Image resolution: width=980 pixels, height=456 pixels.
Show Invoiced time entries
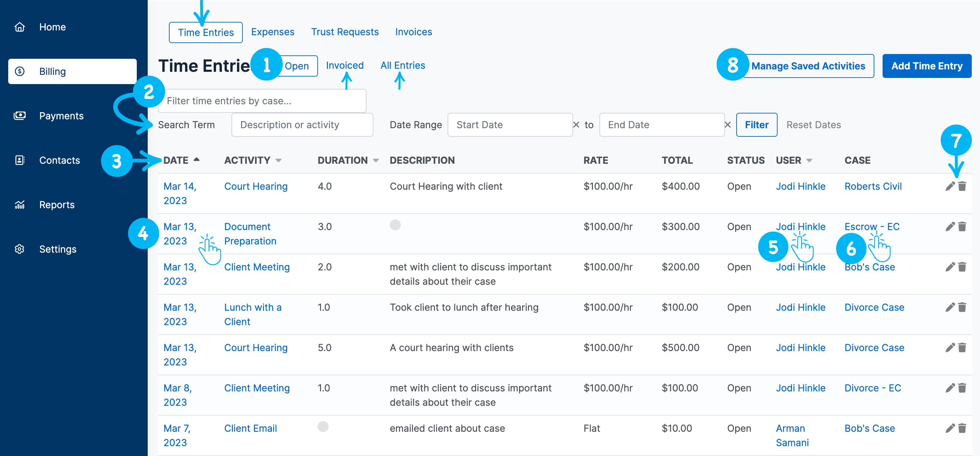click(x=344, y=65)
